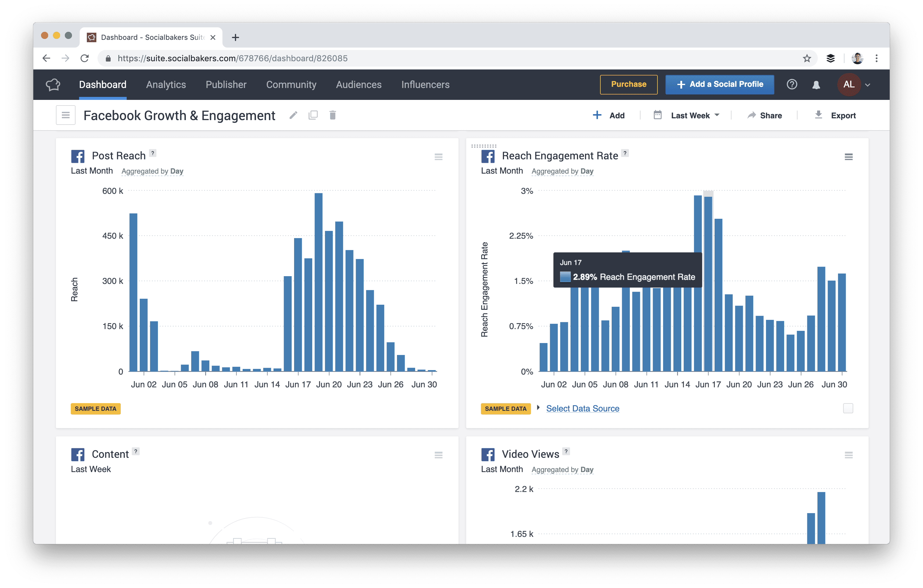Select the Analytics tab in main navigation
This screenshot has width=923, height=588.
(x=166, y=84)
